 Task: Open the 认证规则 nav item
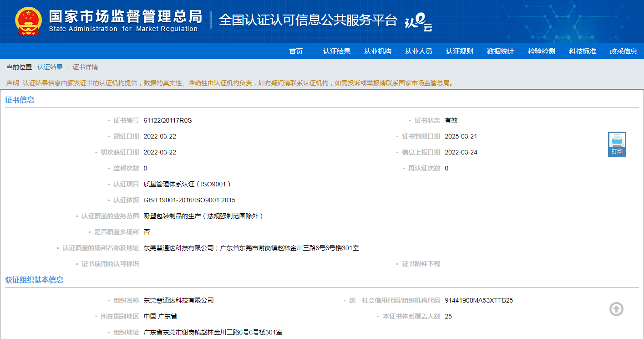click(460, 51)
